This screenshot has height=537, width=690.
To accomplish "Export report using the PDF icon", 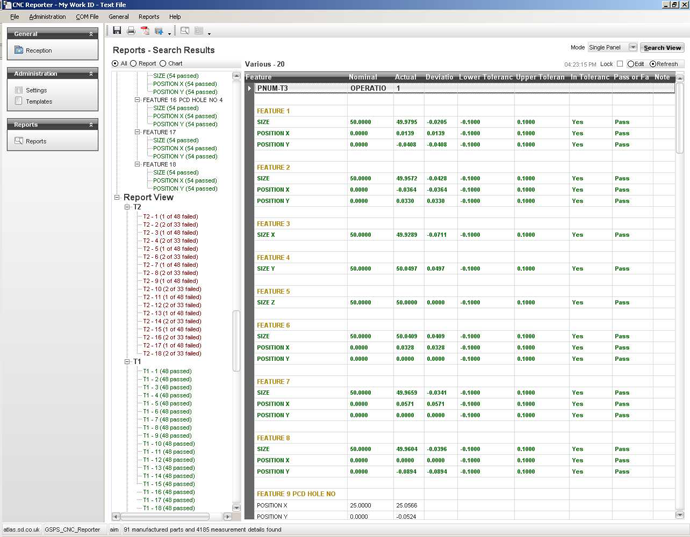I will coord(145,31).
